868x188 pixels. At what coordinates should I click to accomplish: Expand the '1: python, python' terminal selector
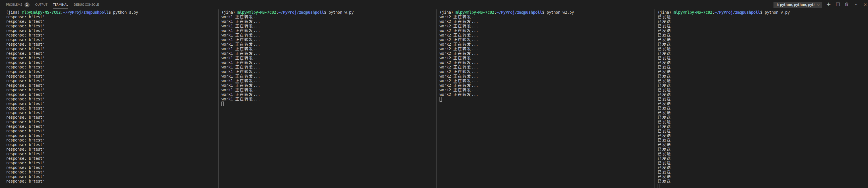pyautogui.click(x=797, y=5)
